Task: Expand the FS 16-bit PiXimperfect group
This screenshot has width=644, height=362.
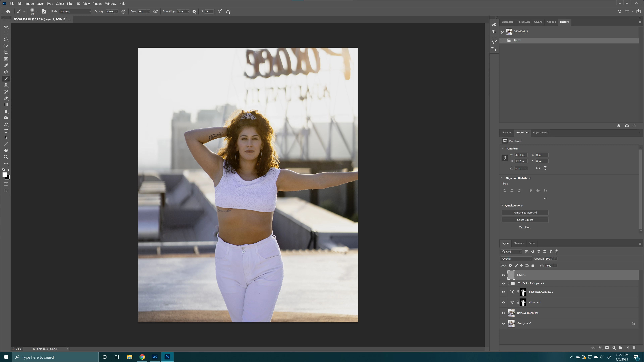Action: [509, 283]
